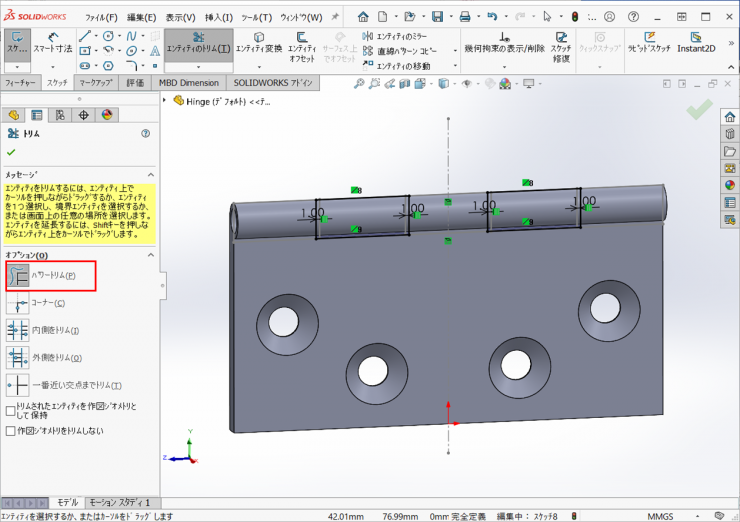
Task: Collapse the message (メッセージ) section
Action: pyautogui.click(x=152, y=173)
